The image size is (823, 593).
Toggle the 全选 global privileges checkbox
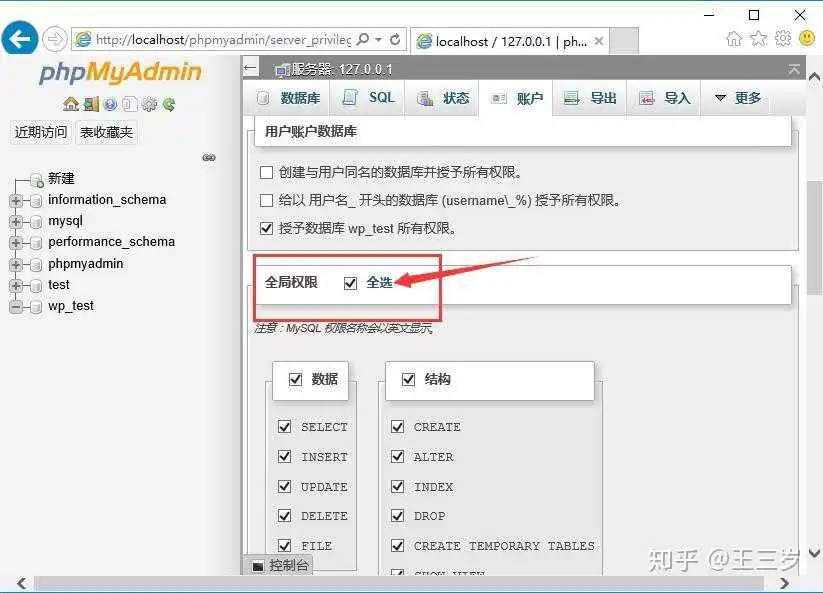350,283
